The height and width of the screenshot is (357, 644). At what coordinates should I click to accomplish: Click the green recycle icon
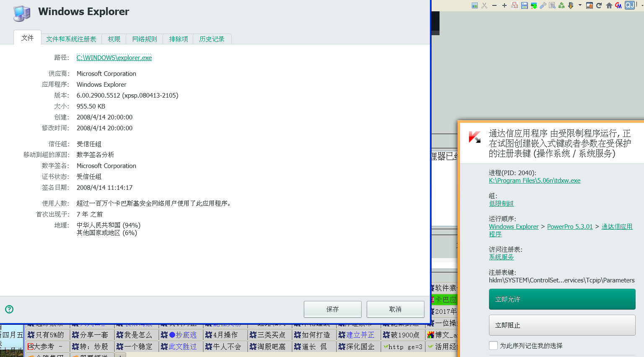point(561,5)
